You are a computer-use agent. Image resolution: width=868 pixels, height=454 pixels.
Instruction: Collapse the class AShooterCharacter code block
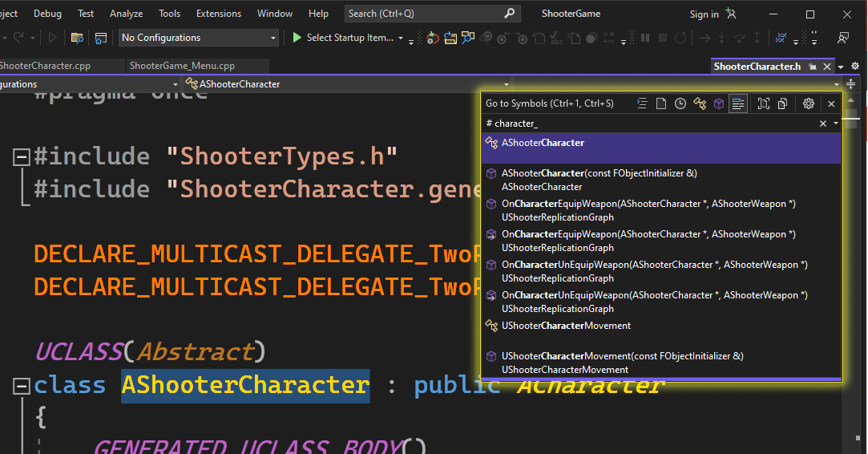click(x=22, y=386)
